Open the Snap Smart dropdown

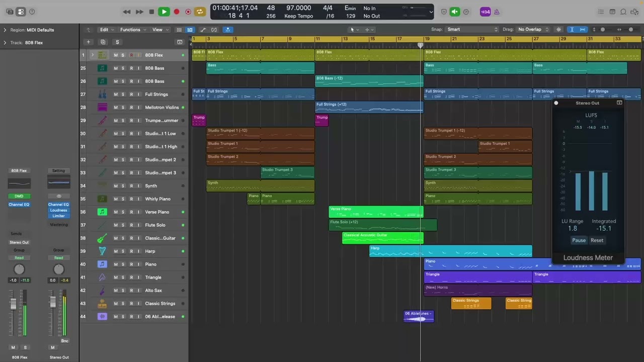click(x=472, y=30)
